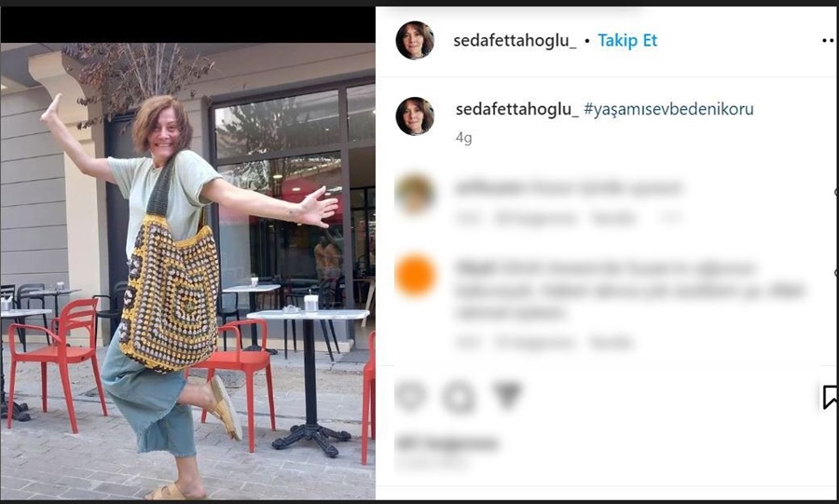Open the header profile avatar picture

point(415,40)
